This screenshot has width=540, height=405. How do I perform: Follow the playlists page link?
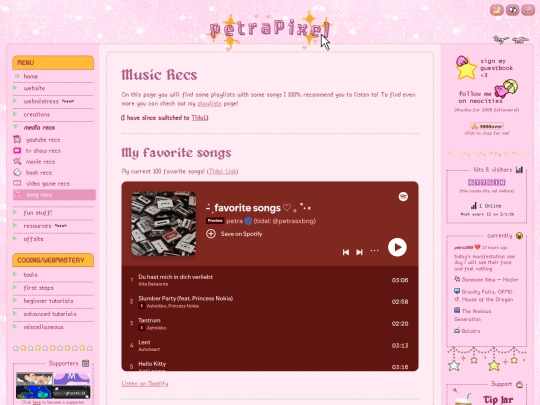(209, 103)
